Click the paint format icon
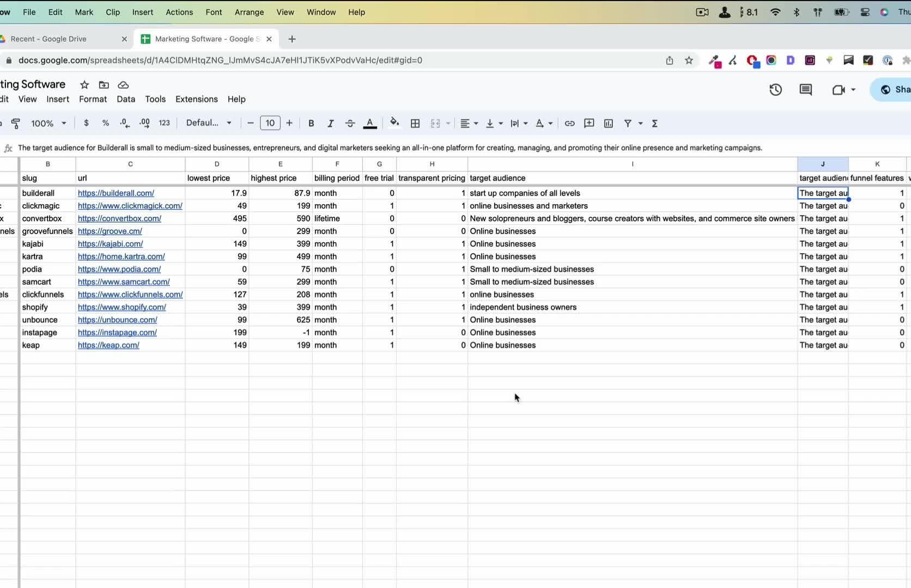Image resolution: width=911 pixels, height=588 pixels. [x=16, y=123]
